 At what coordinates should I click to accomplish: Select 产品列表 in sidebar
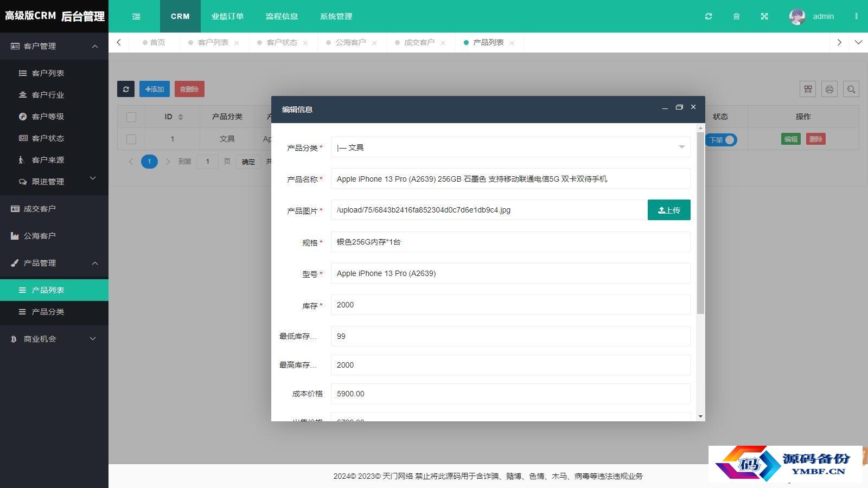[54, 290]
